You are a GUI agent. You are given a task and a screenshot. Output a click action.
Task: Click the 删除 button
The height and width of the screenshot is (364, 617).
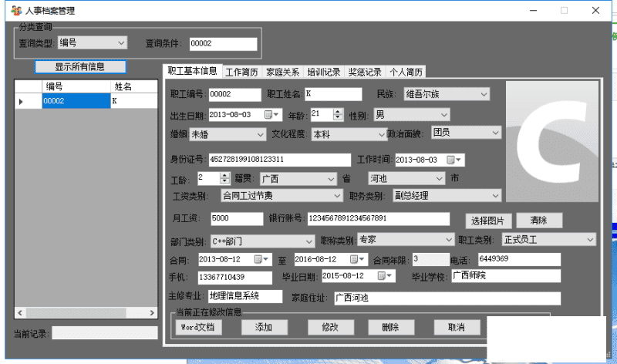[x=391, y=327]
